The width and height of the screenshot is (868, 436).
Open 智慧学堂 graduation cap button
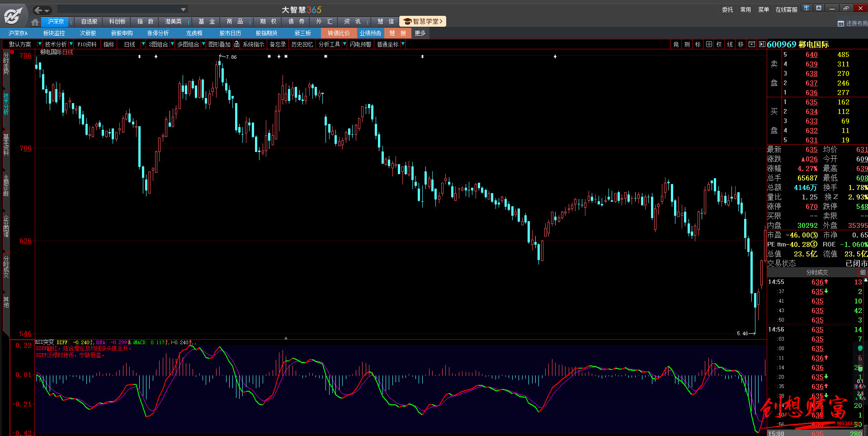click(x=423, y=21)
